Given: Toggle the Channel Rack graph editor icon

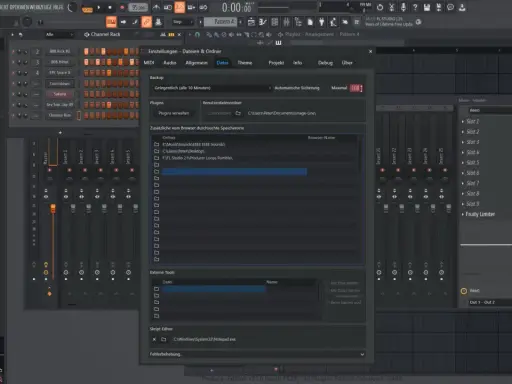Looking at the screenshot, I should click(x=163, y=34).
